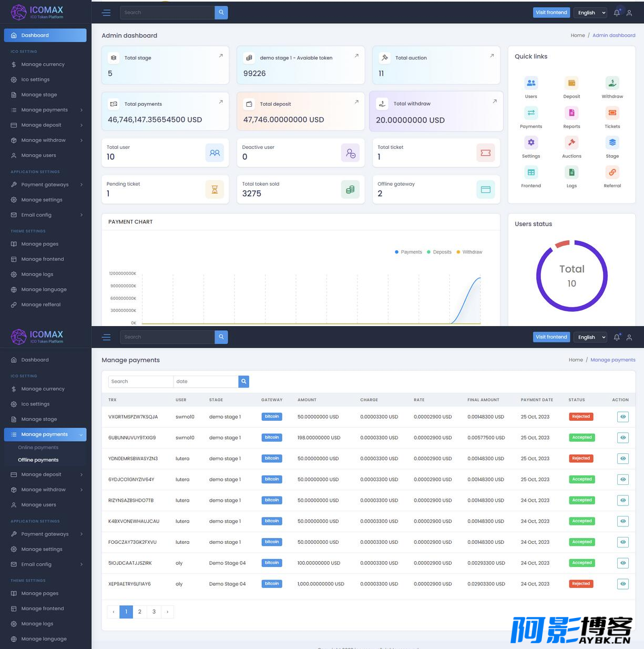Click the bitcoin gateway badge for RIZYNSAZBSHDO7TB
This screenshot has width=644, height=649.
pyautogui.click(x=272, y=500)
